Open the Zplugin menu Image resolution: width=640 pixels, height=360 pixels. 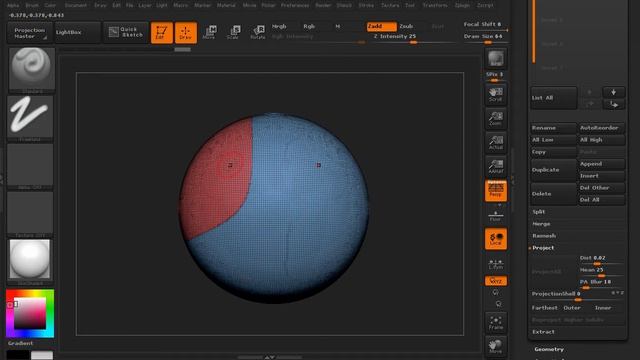462,5
